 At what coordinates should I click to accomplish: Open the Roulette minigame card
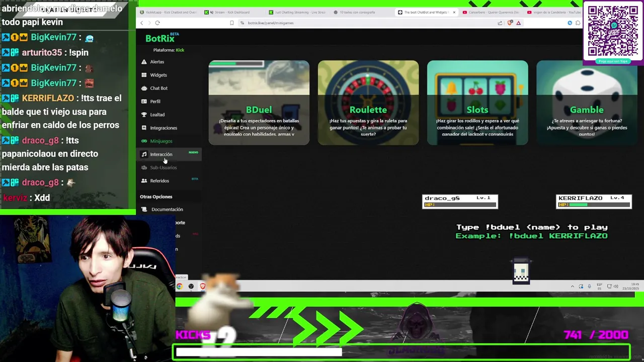coord(368,103)
